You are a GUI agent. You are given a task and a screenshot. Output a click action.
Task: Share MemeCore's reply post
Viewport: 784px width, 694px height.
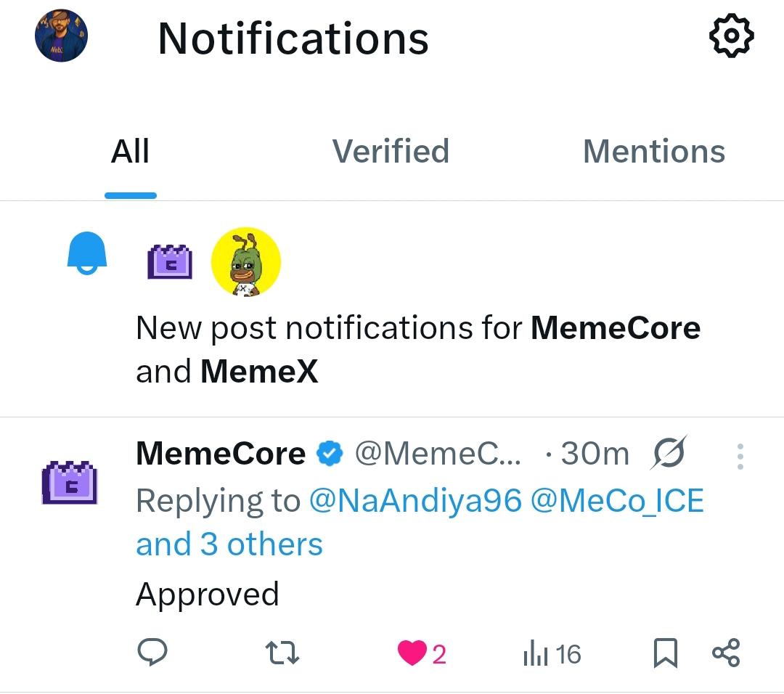(x=726, y=653)
